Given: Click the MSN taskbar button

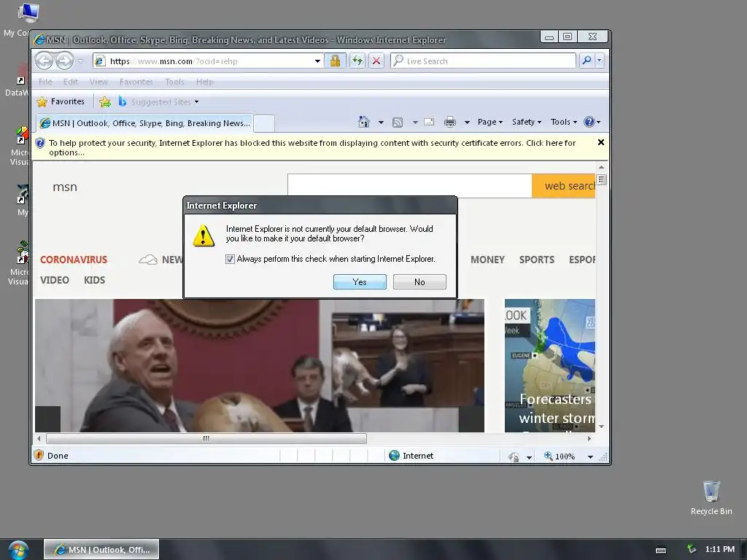Looking at the screenshot, I should tap(101, 550).
